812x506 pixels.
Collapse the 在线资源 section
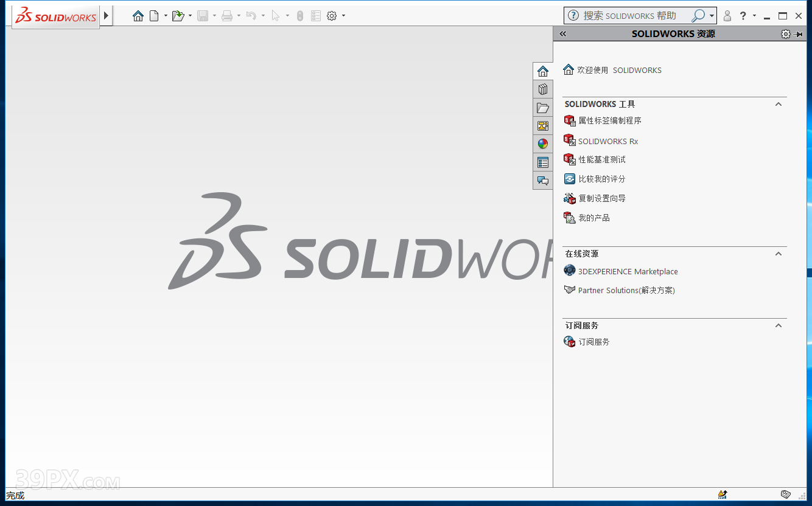coord(778,254)
